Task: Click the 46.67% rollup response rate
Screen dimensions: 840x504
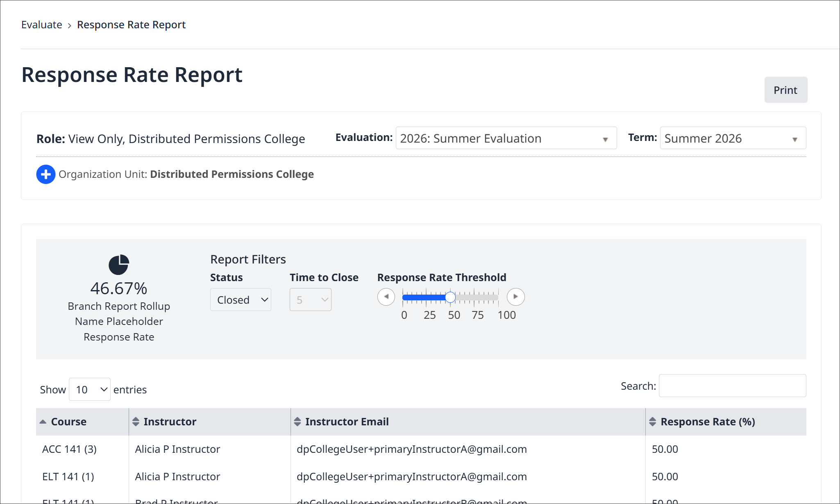Action: pyautogui.click(x=119, y=288)
